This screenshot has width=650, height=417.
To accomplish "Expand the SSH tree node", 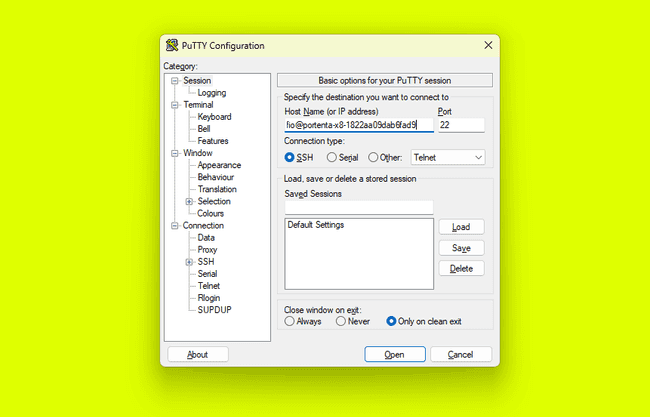I will [x=189, y=262].
